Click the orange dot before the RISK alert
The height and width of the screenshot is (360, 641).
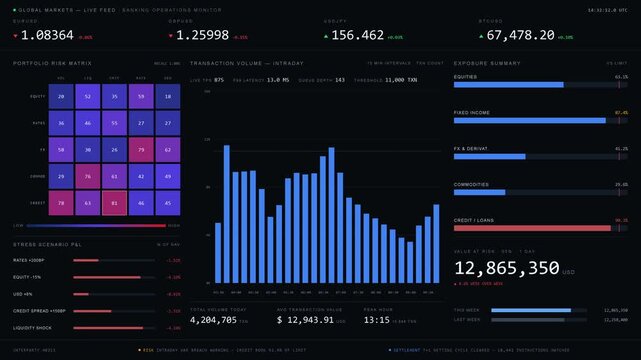click(x=139, y=350)
